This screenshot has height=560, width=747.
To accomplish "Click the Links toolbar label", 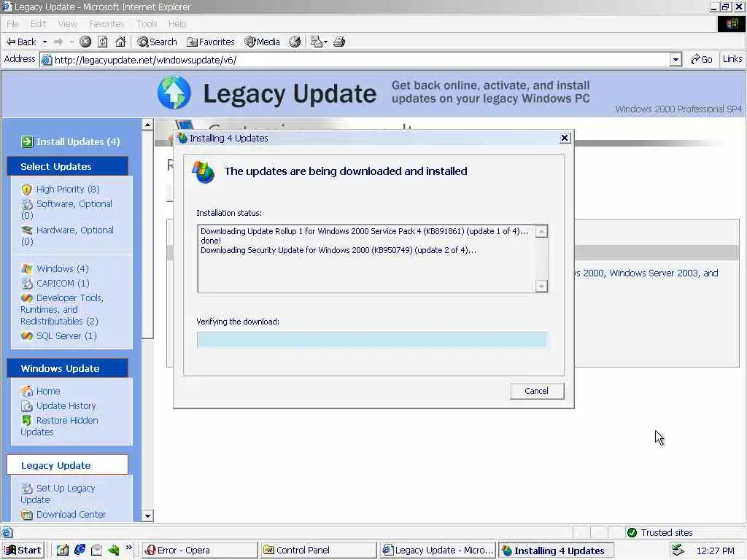I will click(732, 59).
